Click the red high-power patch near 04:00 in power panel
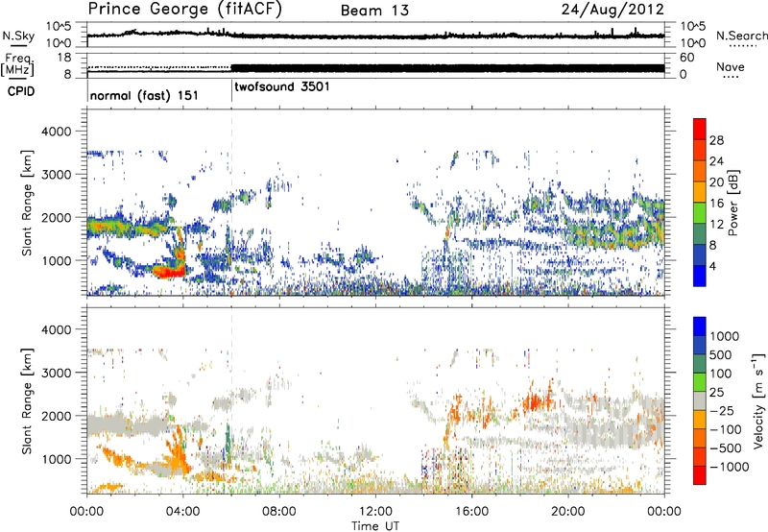This screenshot has width=768, height=532. click(x=169, y=271)
